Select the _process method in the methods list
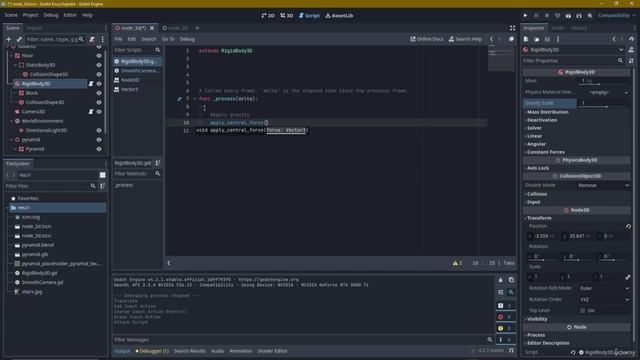 (123, 185)
